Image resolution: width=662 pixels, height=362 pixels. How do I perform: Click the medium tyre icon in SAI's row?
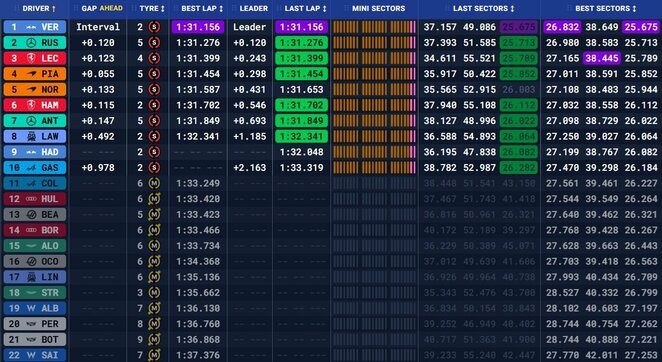(154, 355)
